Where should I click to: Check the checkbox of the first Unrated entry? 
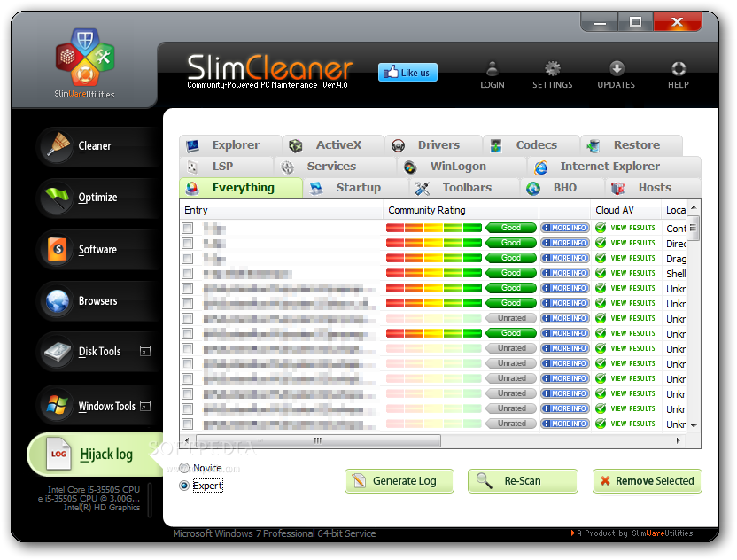(x=188, y=318)
